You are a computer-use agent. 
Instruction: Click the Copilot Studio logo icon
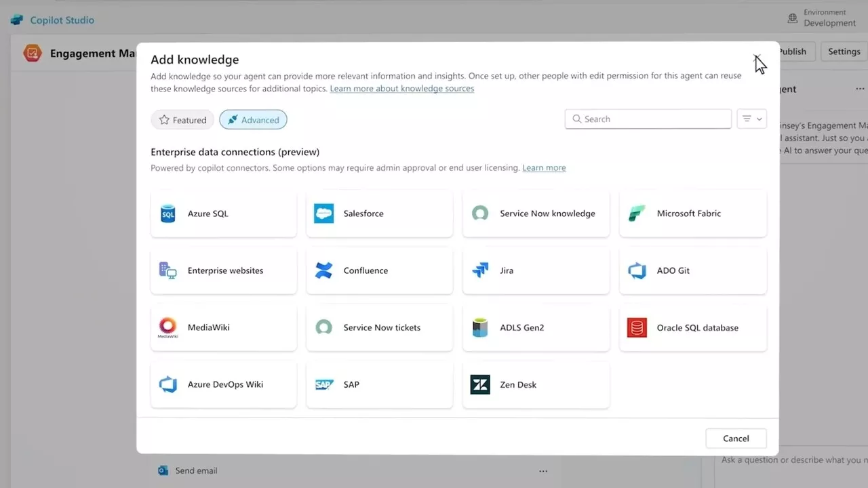coord(17,20)
